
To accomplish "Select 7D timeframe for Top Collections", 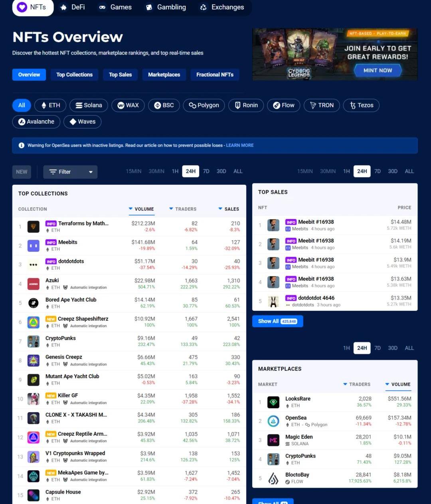I will click(x=206, y=171).
